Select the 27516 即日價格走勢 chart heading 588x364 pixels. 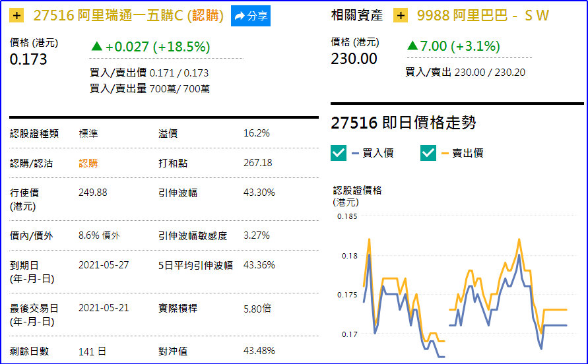tap(403, 123)
